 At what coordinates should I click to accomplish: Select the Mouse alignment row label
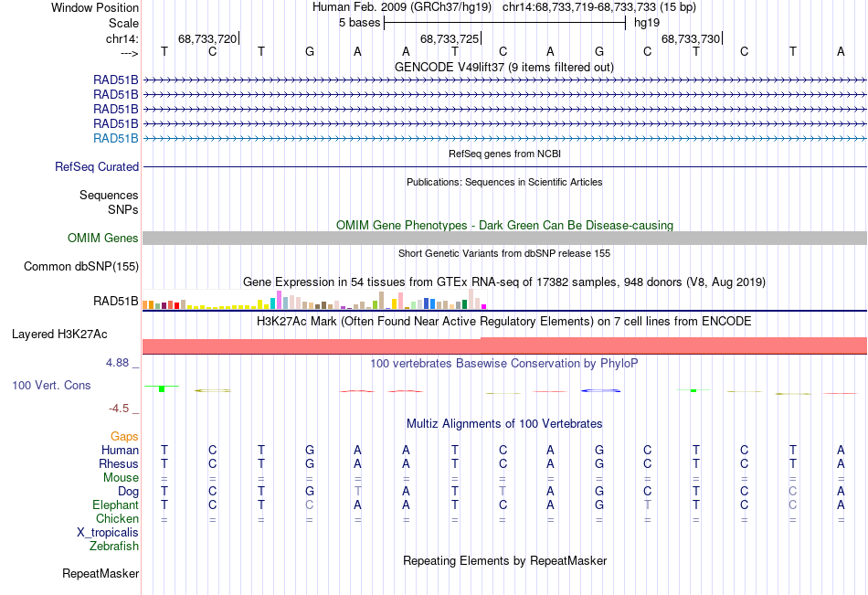pos(121,477)
